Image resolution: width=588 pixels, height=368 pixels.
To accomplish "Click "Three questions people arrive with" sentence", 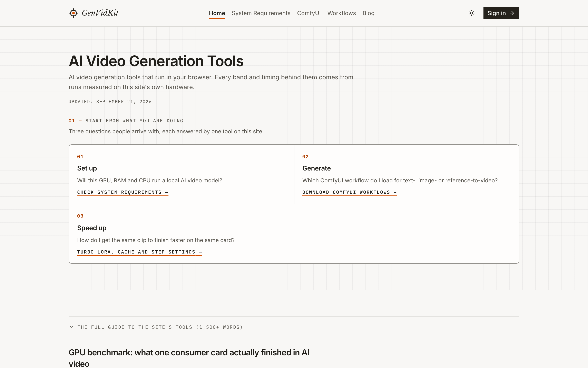I will point(166,131).
